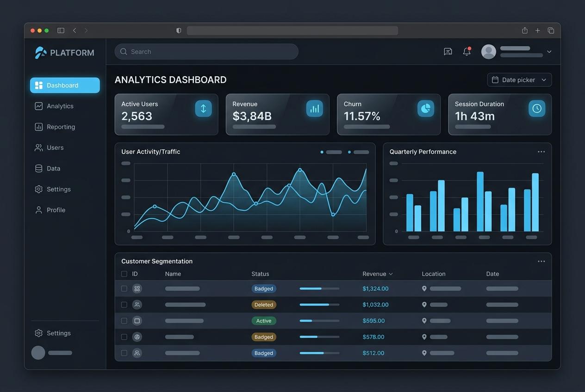The width and height of the screenshot is (585, 392).
Task: Click the progress bar in $1,032.00 row
Action: [x=319, y=305]
